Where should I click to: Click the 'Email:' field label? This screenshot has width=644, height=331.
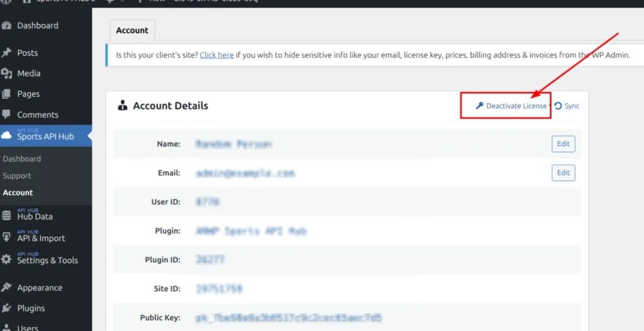(169, 173)
